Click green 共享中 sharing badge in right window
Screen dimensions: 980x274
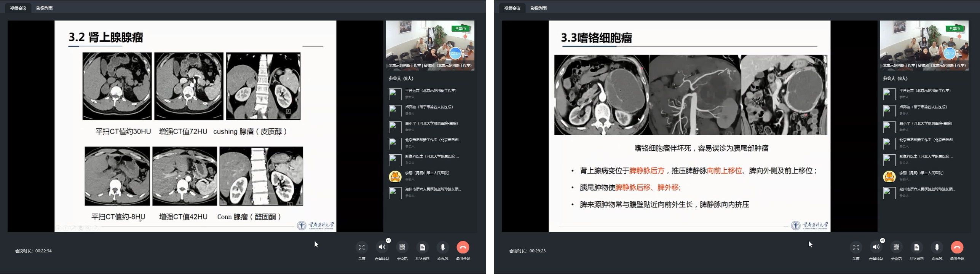[954, 29]
